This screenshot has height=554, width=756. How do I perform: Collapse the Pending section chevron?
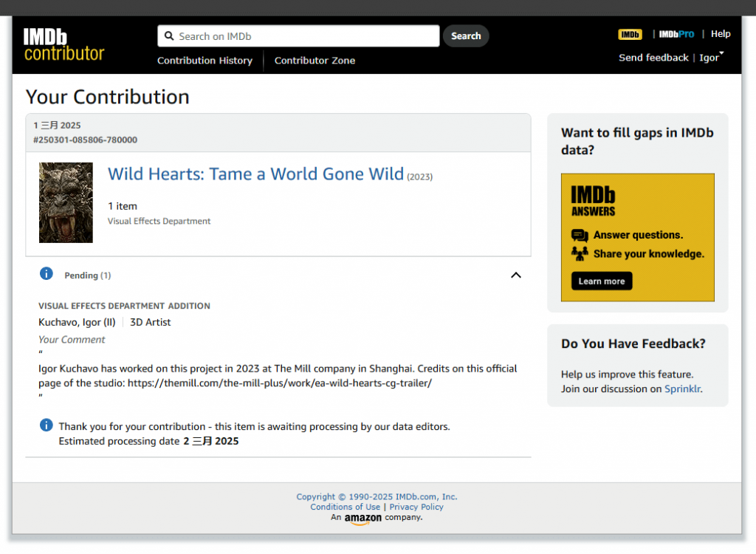tap(516, 275)
